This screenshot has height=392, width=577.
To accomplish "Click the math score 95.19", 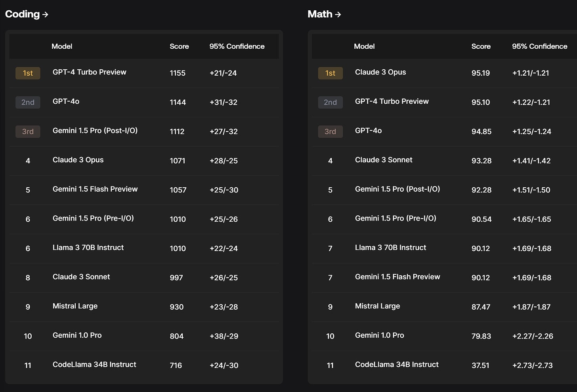I will pos(481,73).
